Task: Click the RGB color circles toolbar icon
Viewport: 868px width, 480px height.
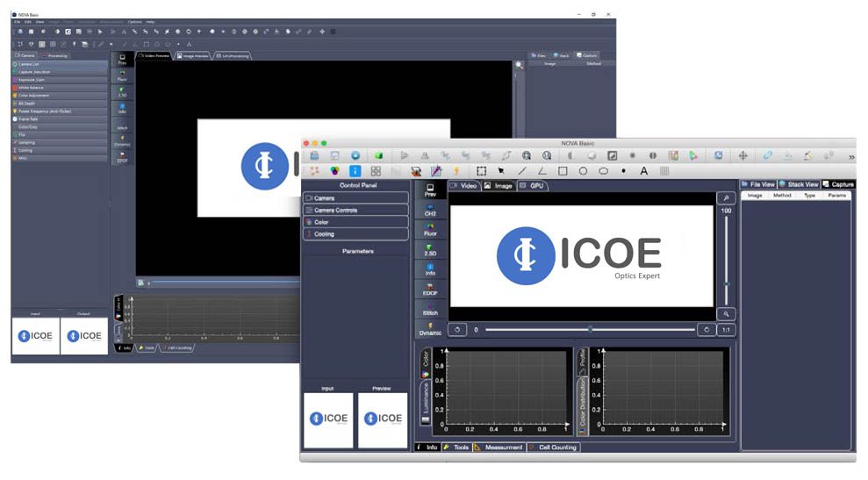Action: coord(334,171)
